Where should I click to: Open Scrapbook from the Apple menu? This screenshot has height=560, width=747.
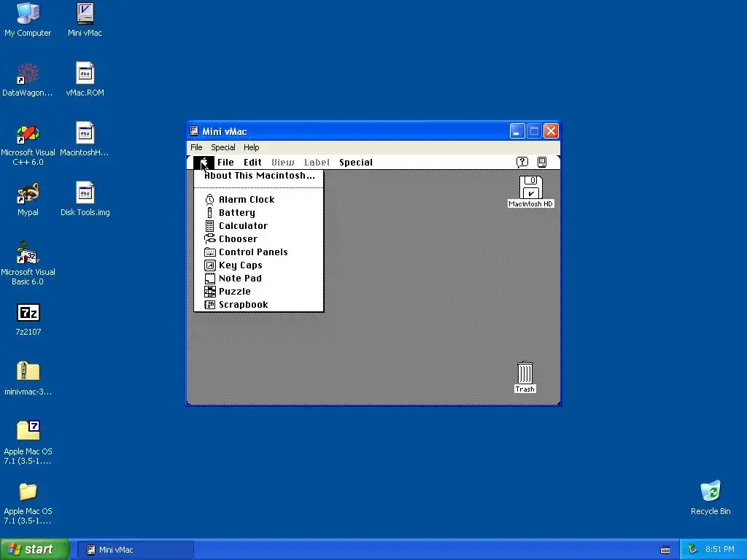(x=259, y=305)
